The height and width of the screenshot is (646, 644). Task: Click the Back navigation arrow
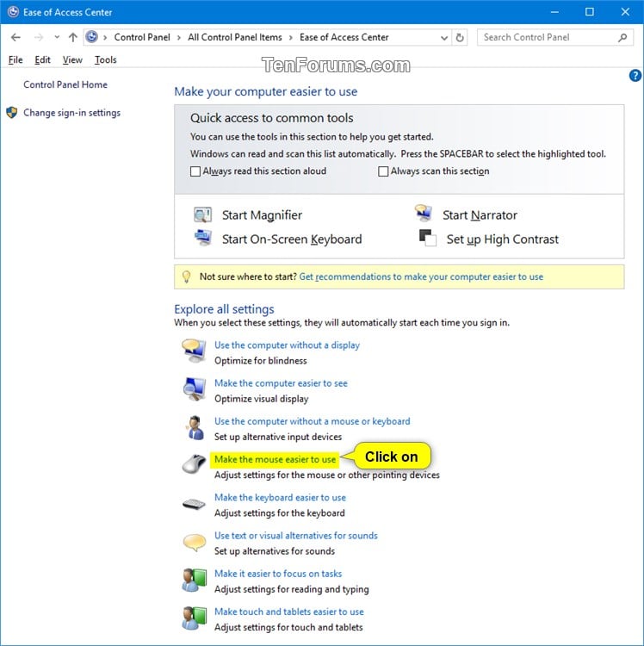(x=15, y=38)
